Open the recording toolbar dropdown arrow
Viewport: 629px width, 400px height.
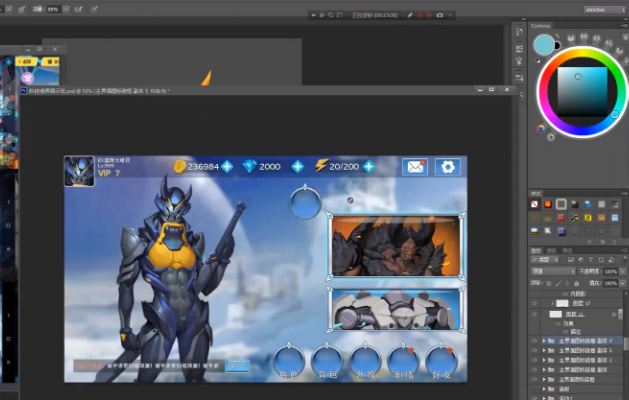coord(313,15)
